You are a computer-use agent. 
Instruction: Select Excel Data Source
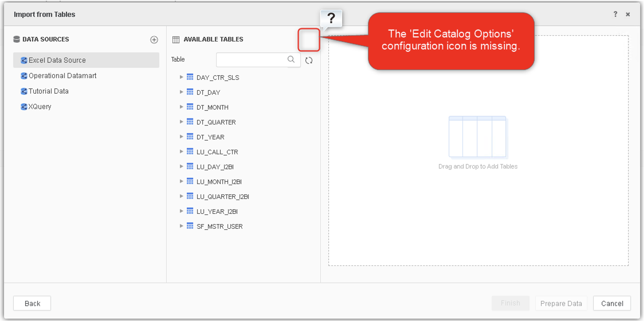click(57, 60)
